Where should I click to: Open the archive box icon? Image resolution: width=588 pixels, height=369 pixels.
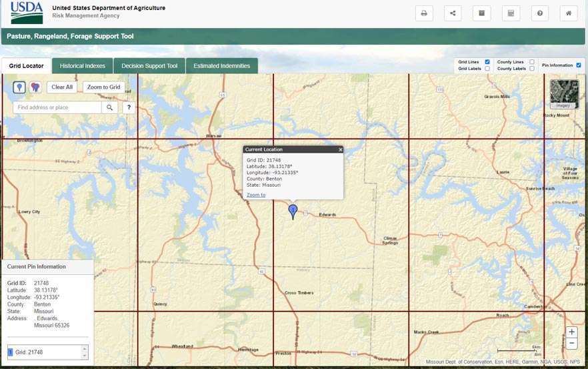(481, 13)
